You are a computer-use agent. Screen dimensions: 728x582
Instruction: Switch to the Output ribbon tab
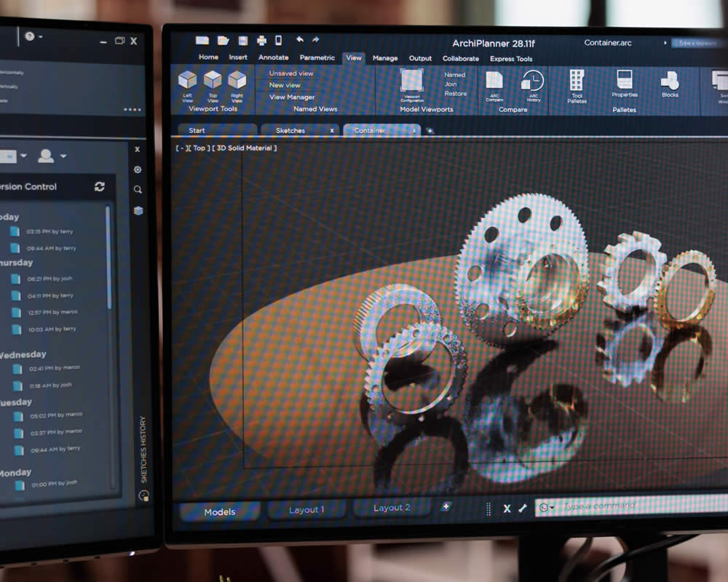420,58
